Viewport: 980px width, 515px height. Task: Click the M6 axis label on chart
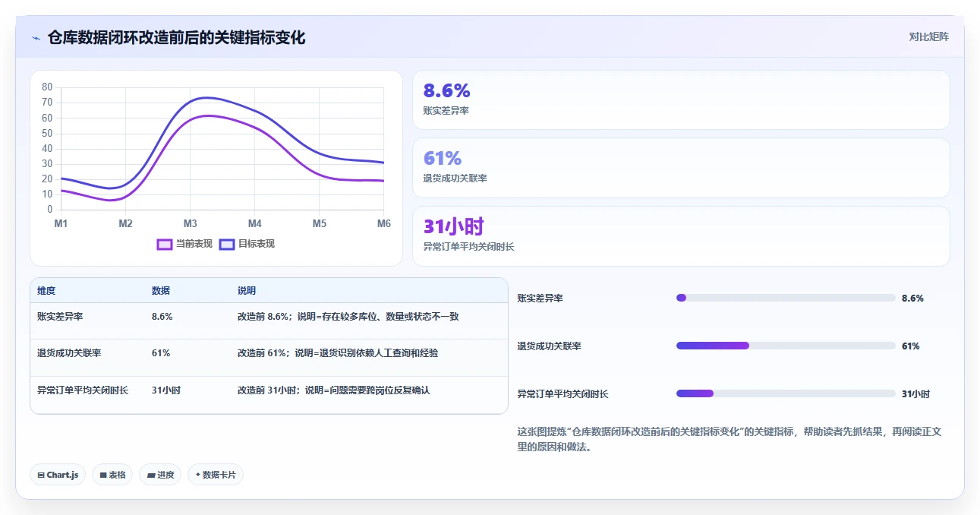(384, 223)
